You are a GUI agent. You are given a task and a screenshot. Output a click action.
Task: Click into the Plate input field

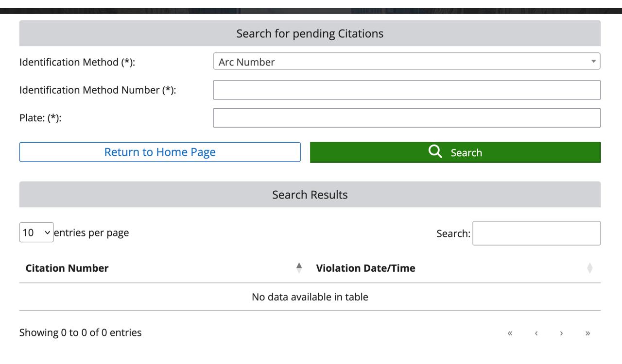point(407,118)
